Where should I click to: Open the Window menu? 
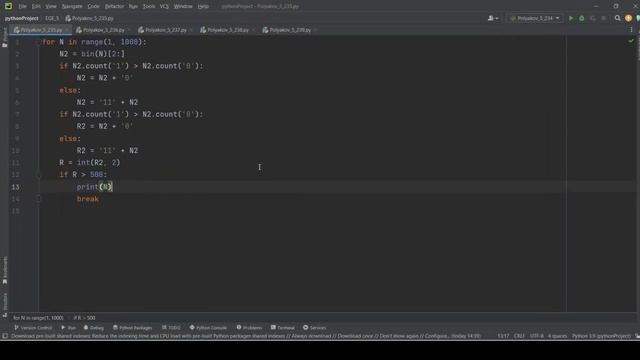coord(183,6)
